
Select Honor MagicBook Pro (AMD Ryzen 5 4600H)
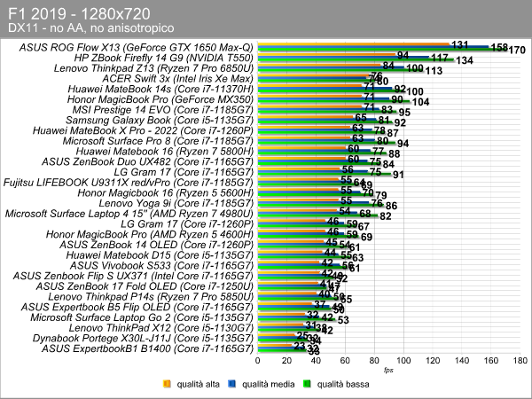(x=150, y=235)
